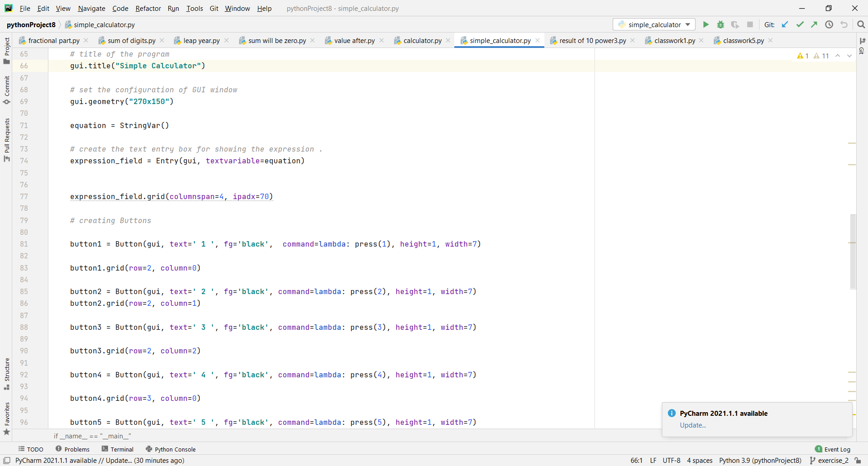Open the Refactor menu
This screenshot has width=868, height=466.
tap(148, 8)
